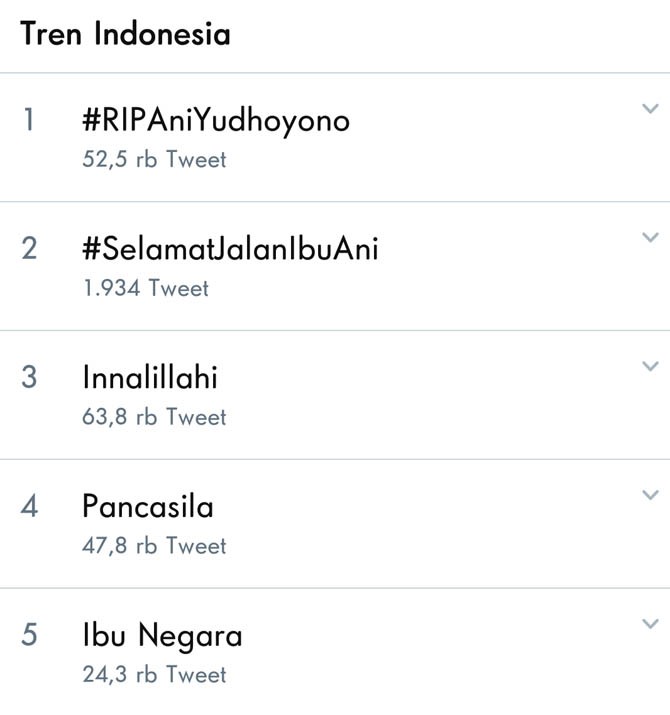Viewport: 670px width, 715px height.
Task: Open options chevron for #SelamatJalanIbuAni
Action: (650, 238)
